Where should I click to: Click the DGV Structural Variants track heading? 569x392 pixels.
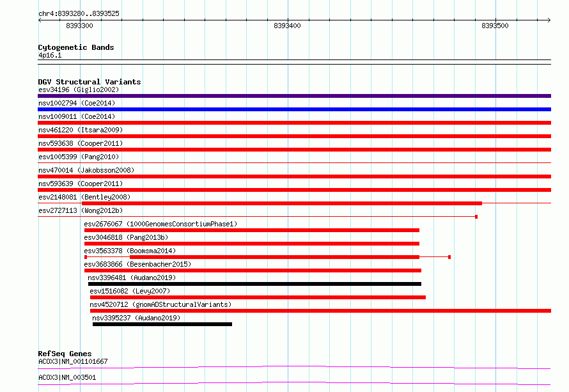point(90,82)
